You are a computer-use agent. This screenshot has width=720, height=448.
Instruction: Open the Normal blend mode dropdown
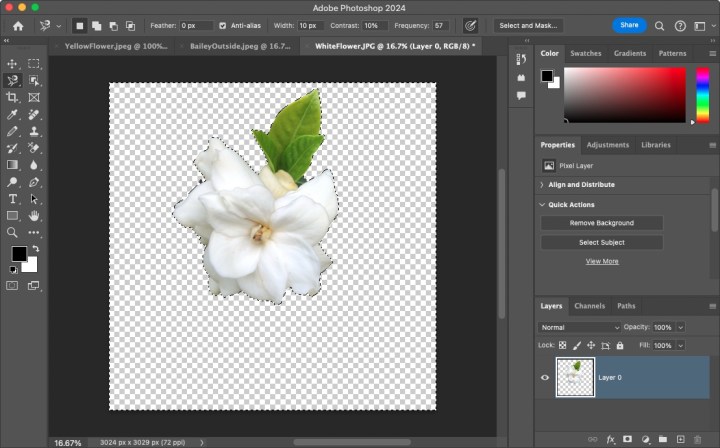pos(580,327)
